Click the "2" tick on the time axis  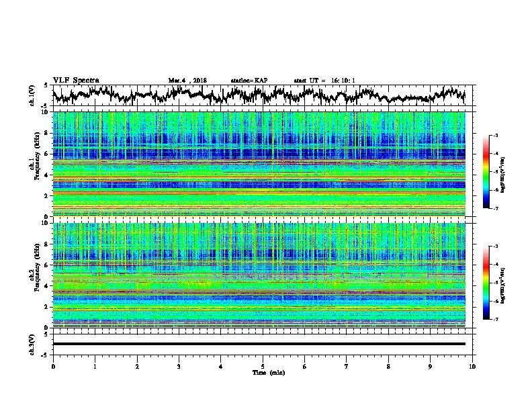(137, 367)
